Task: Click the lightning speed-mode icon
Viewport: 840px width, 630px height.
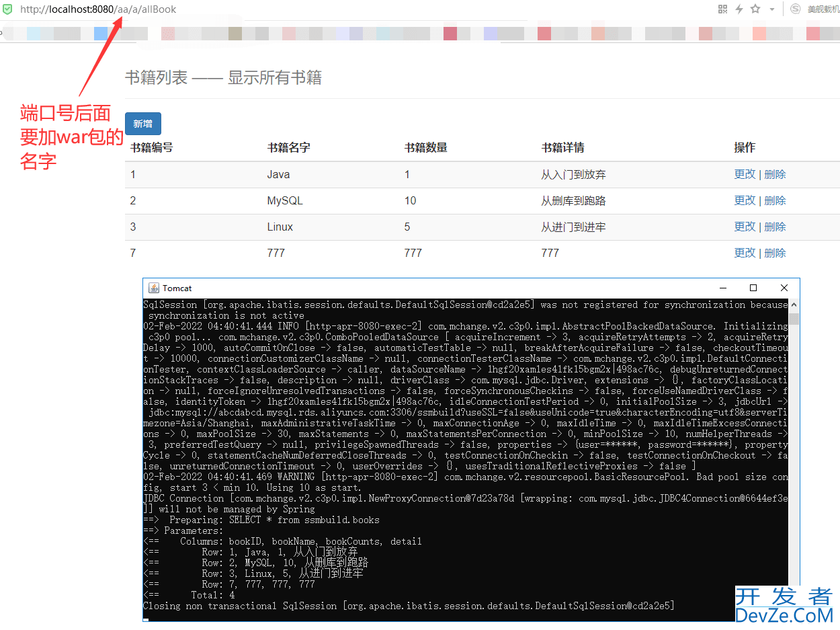Action: pyautogui.click(x=739, y=9)
